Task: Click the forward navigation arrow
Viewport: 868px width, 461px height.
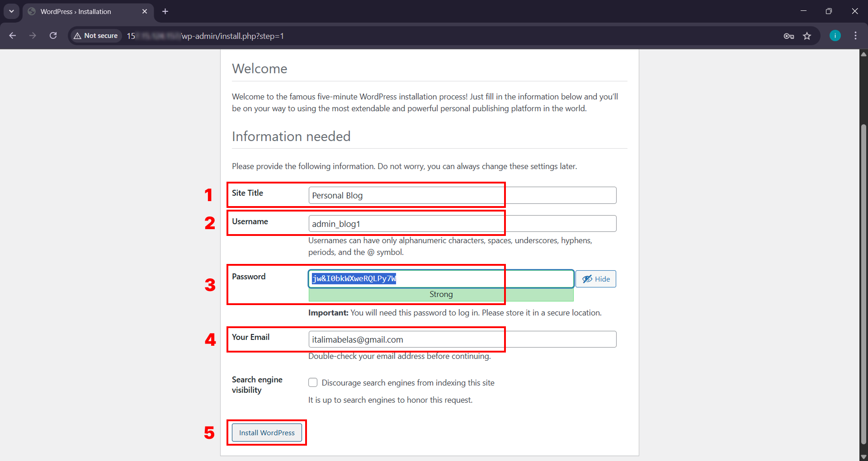Action: [33, 35]
